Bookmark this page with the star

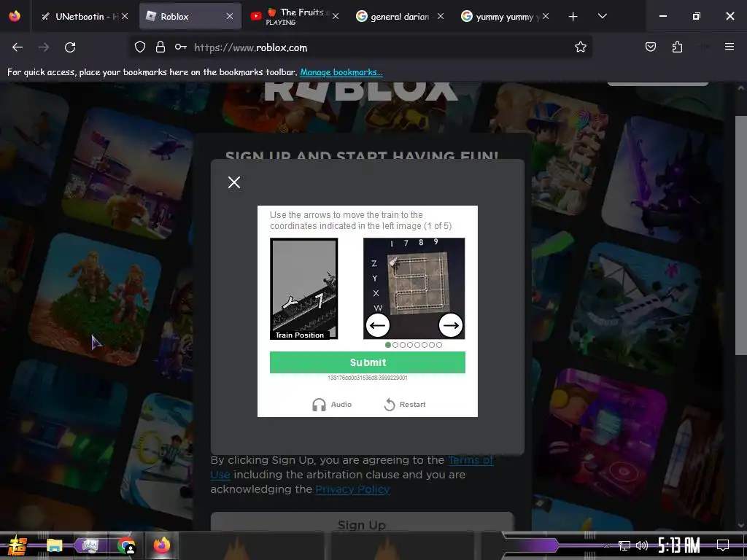(580, 47)
